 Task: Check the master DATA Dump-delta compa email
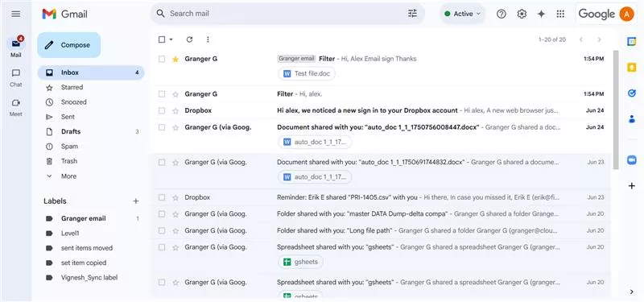click(x=162, y=214)
